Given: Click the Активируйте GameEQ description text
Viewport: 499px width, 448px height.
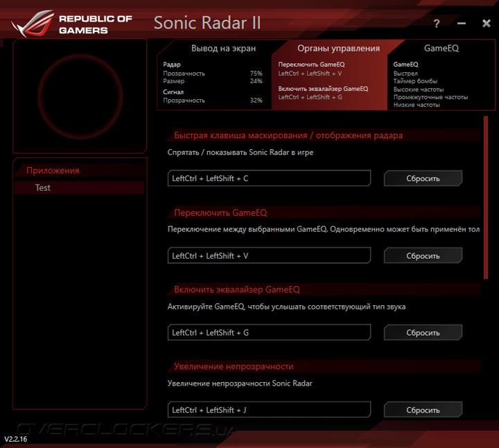Looking at the screenshot, I should tap(286, 307).
